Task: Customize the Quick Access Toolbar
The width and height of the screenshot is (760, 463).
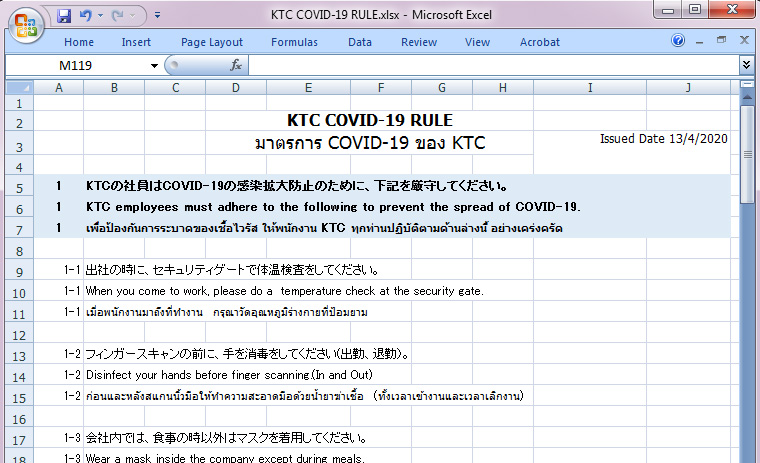Action: (158, 16)
